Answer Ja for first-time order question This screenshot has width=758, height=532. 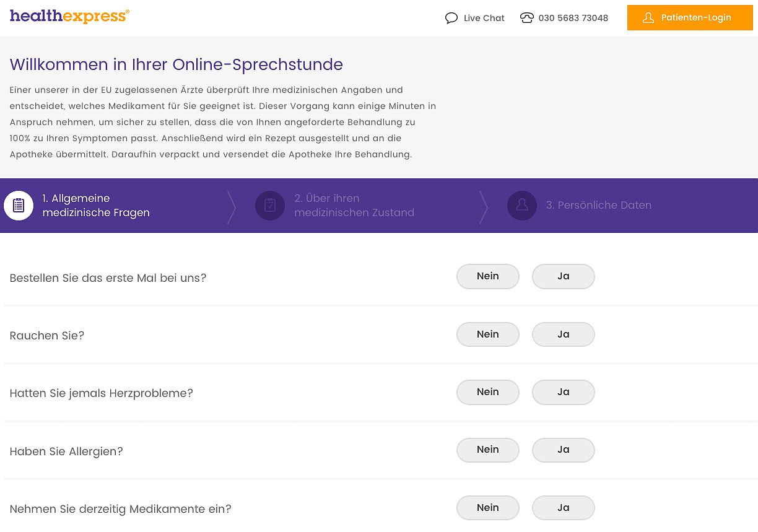(x=563, y=276)
